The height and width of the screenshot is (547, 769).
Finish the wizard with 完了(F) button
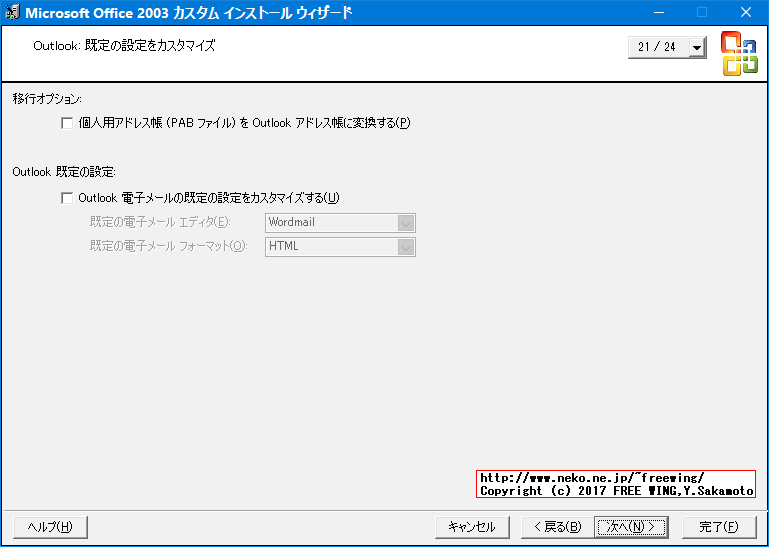[x=719, y=527]
